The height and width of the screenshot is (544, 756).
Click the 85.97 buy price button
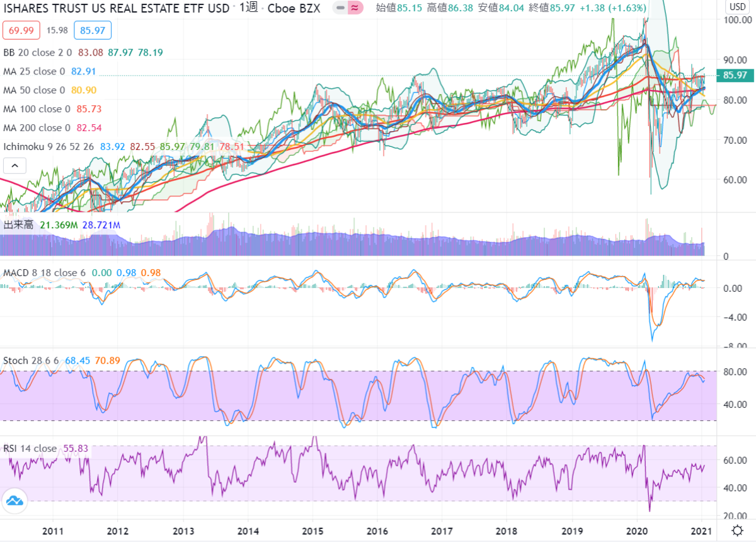click(93, 30)
